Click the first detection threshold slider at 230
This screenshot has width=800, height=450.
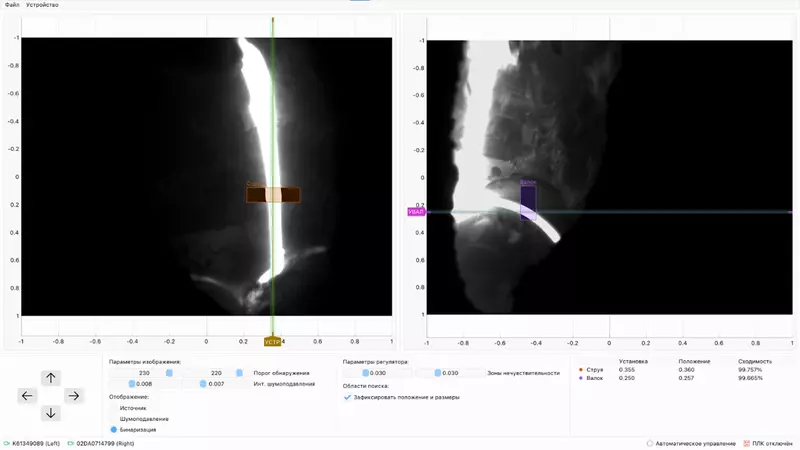(168, 373)
